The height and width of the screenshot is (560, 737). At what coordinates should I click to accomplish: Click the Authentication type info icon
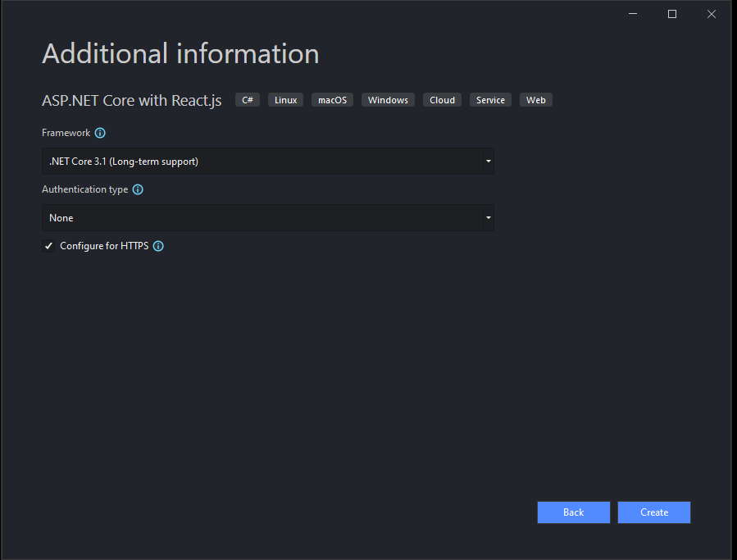point(138,189)
